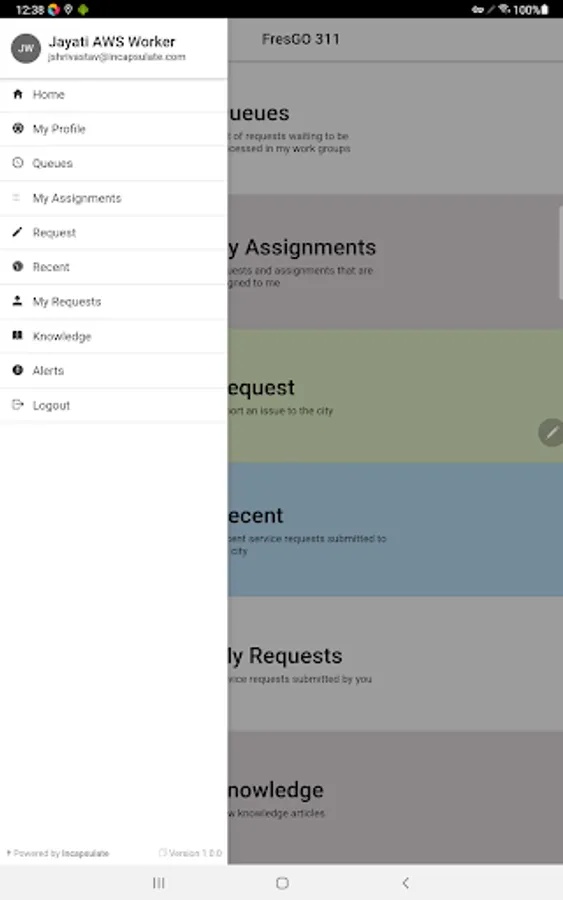This screenshot has width=563, height=900.
Task: Tap the Knowledge book icon
Action: (x=18, y=335)
